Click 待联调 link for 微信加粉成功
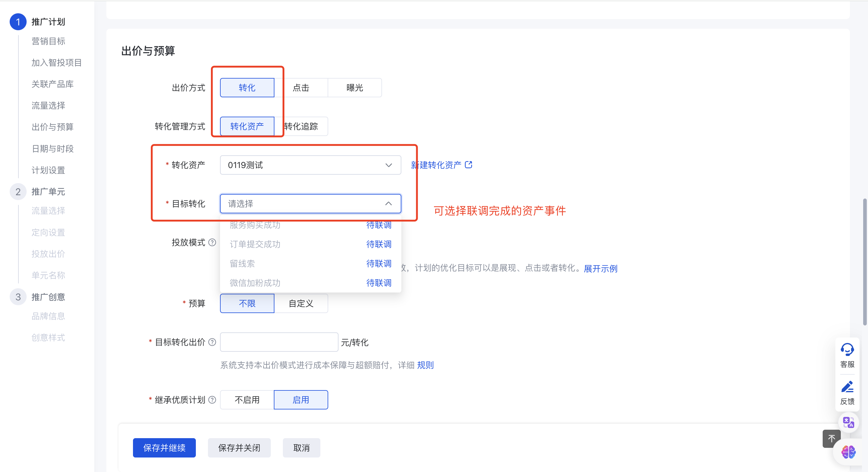The image size is (868, 472). point(379,283)
